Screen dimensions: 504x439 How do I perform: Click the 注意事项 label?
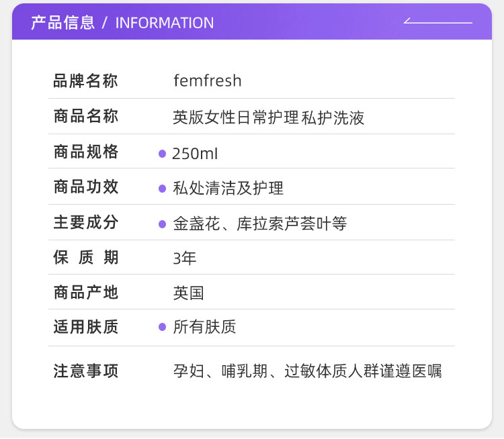pyautogui.click(x=86, y=371)
